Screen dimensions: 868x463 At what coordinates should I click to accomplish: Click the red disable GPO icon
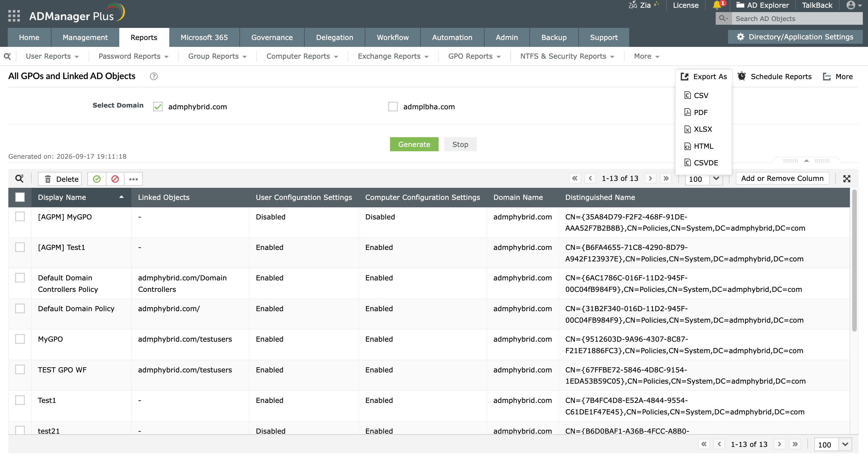(x=115, y=179)
